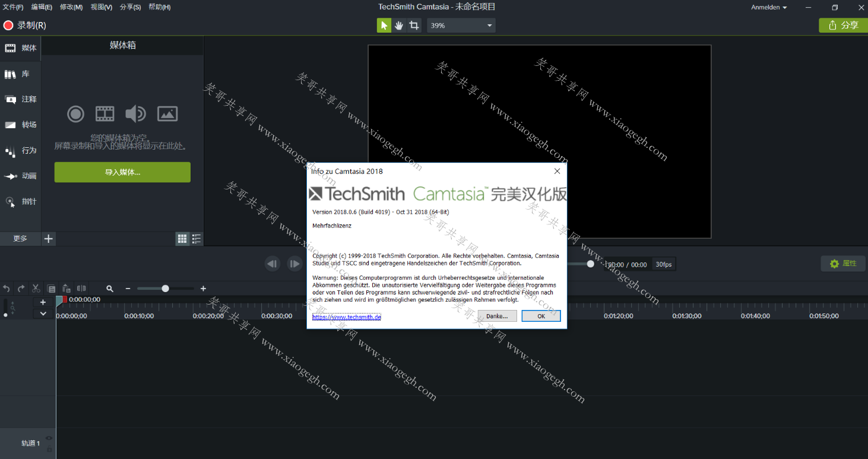868x459 pixels.
Task: Open the 分享(S) menu
Action: pyautogui.click(x=130, y=7)
